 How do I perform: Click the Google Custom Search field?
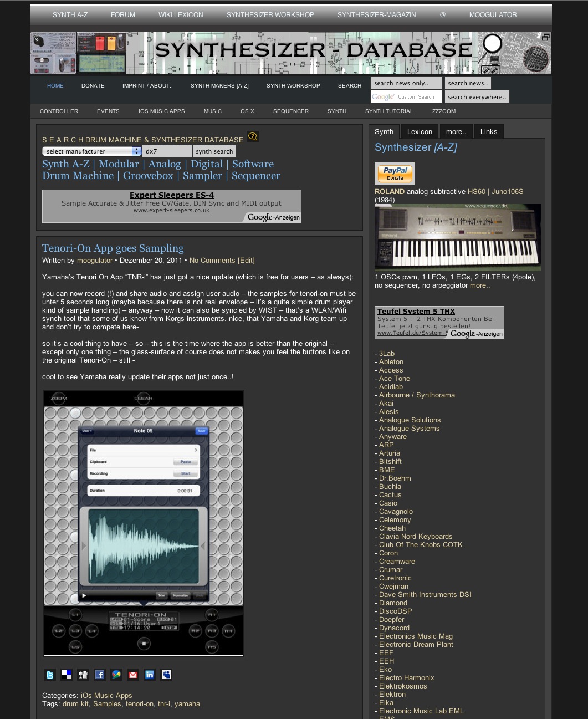[406, 97]
